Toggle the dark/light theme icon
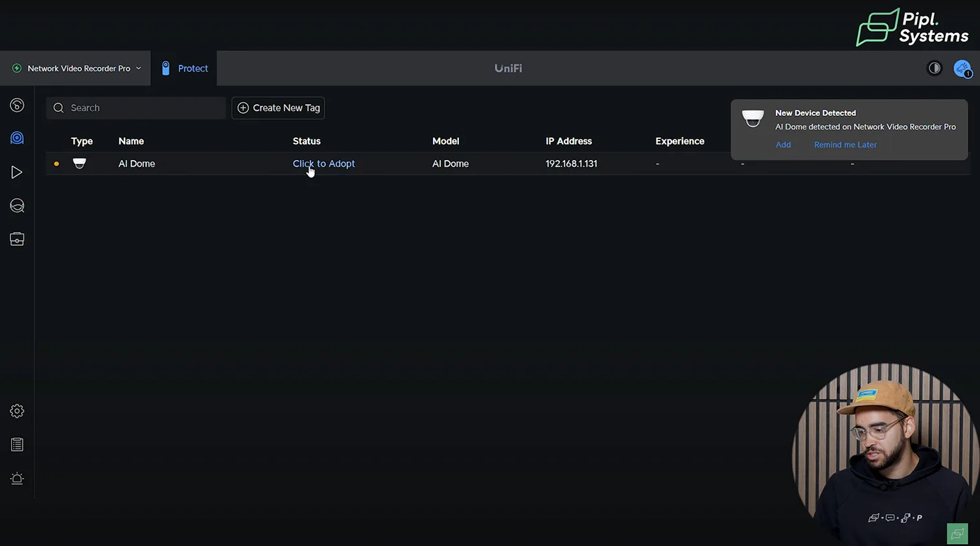 click(x=934, y=68)
